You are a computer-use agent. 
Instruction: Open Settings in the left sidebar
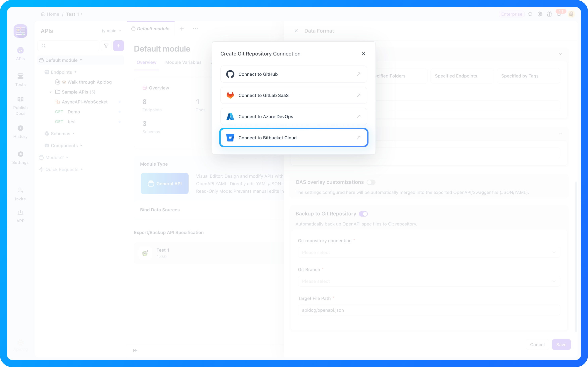[x=20, y=158]
